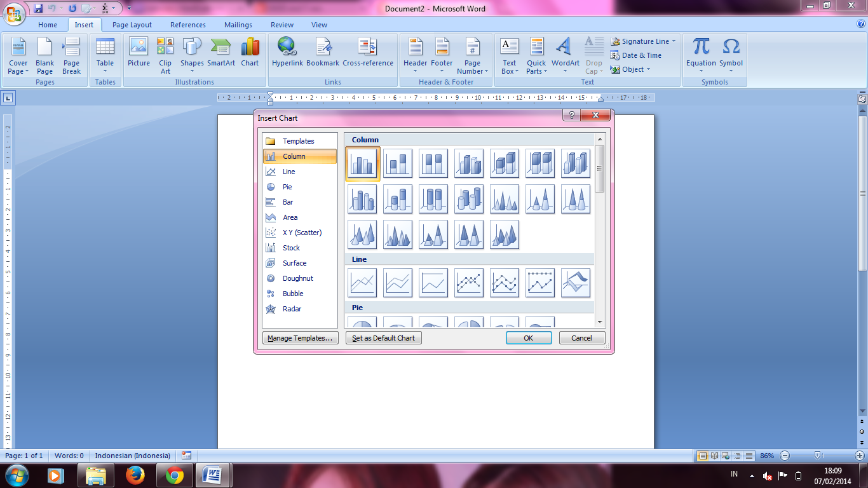Open the Clip Art pane
The height and width of the screenshot is (488, 868).
[x=165, y=56]
